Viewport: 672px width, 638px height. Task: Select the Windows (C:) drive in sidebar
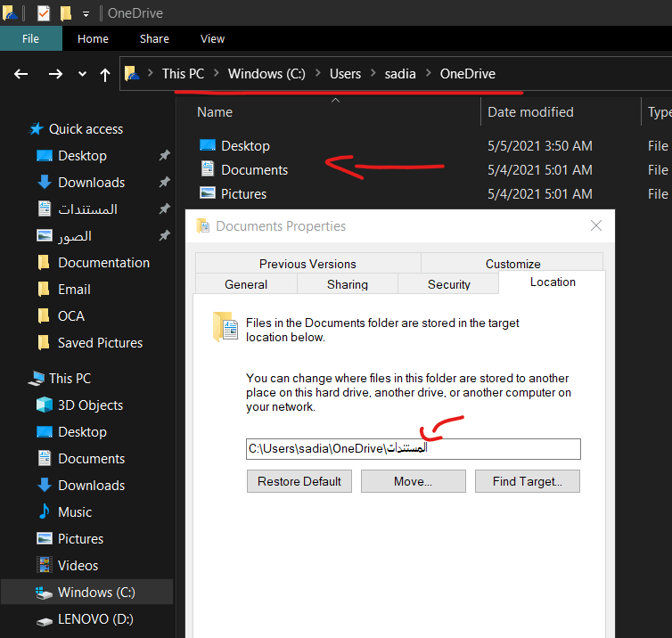86,593
